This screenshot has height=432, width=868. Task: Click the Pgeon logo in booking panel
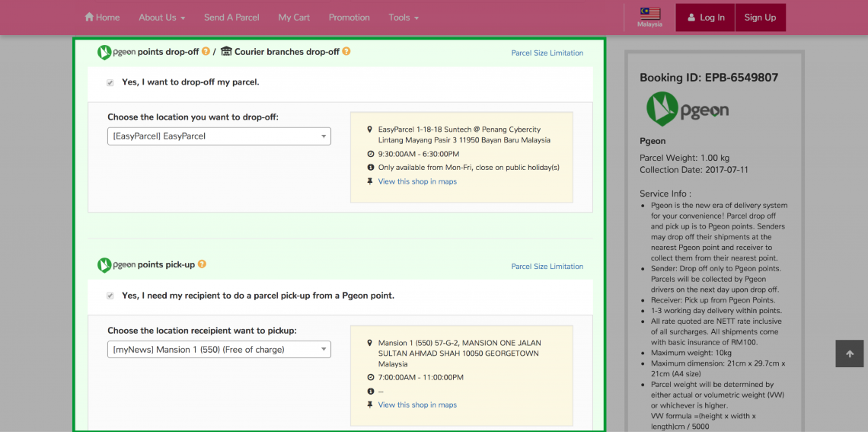(x=688, y=110)
